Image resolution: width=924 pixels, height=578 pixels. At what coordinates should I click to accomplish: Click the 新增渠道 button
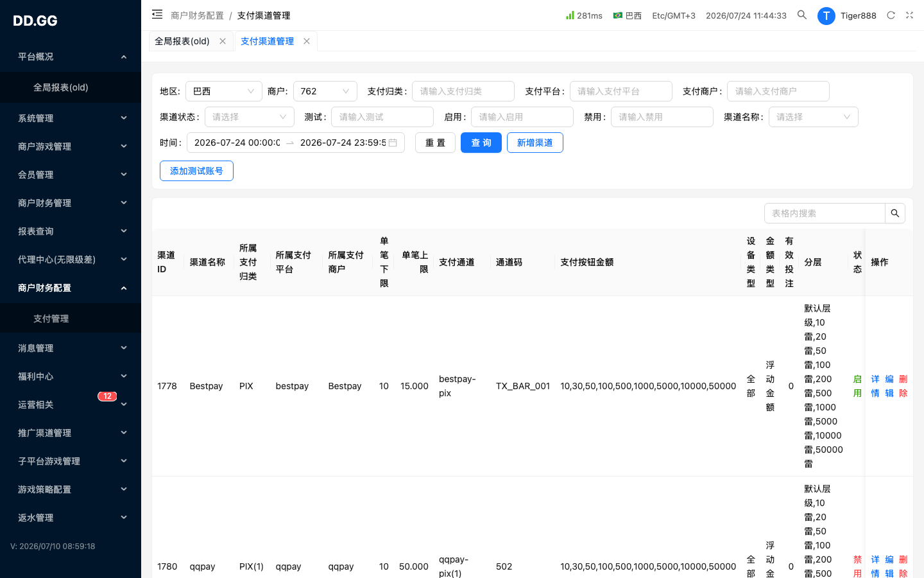pyautogui.click(x=535, y=143)
